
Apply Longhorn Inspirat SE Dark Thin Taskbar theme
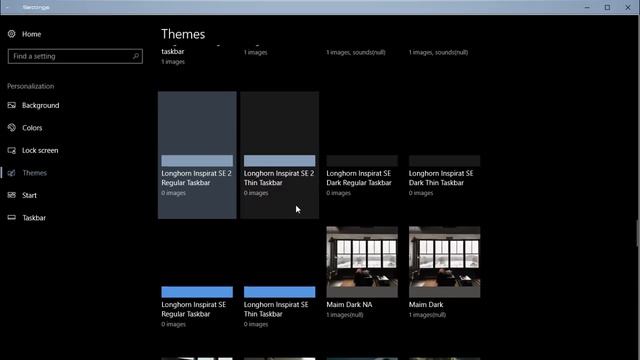click(x=444, y=155)
